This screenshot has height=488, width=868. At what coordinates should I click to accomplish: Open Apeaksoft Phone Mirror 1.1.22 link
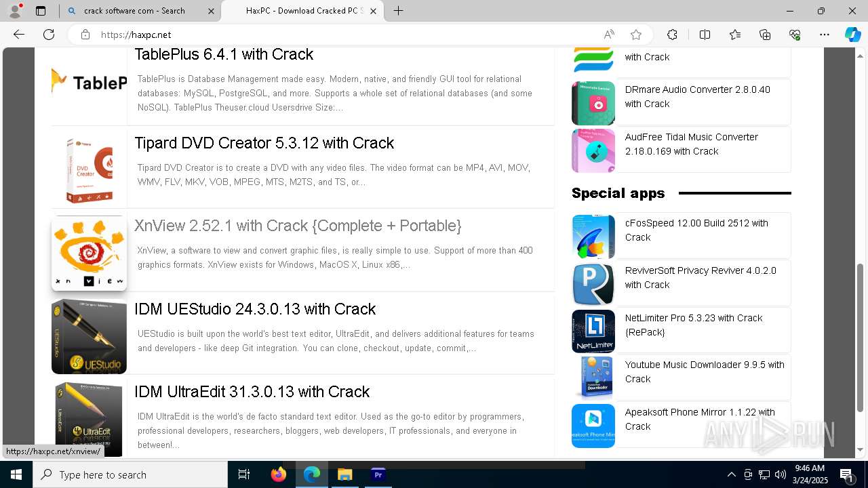[x=700, y=420]
